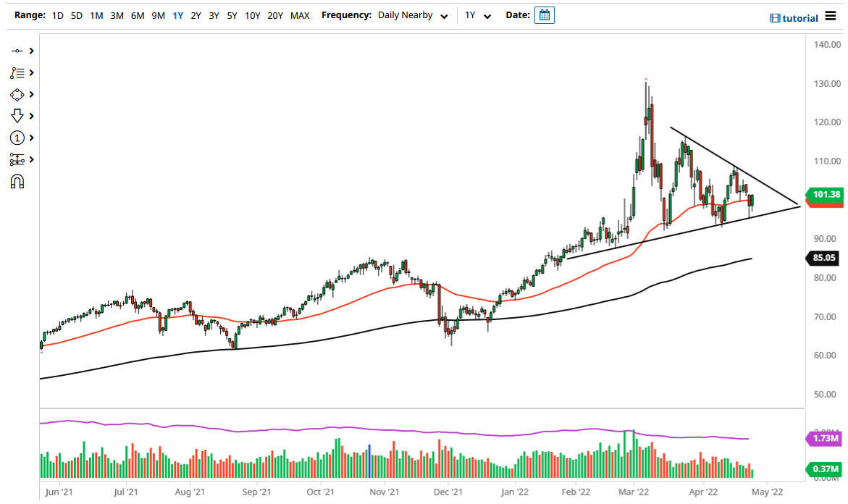Image resolution: width=848 pixels, height=504 pixels.
Task: Select the shapes annotation tool
Action: tap(18, 94)
